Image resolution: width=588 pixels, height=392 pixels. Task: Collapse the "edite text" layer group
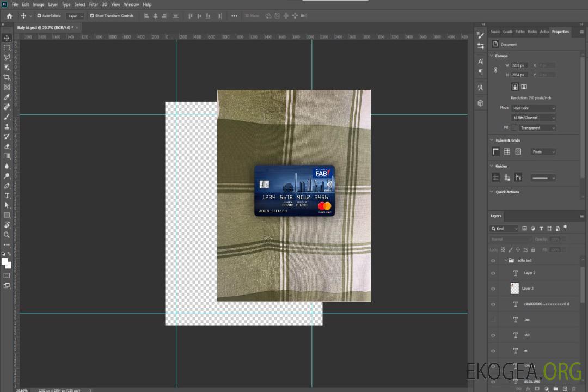pos(505,261)
